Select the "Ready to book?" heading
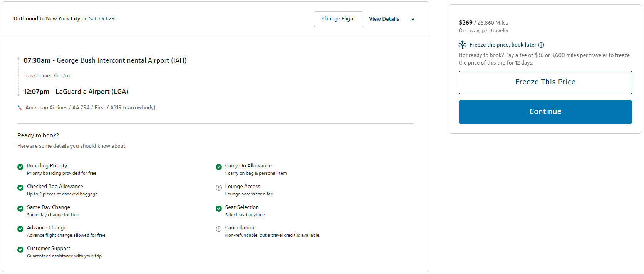 [38, 135]
